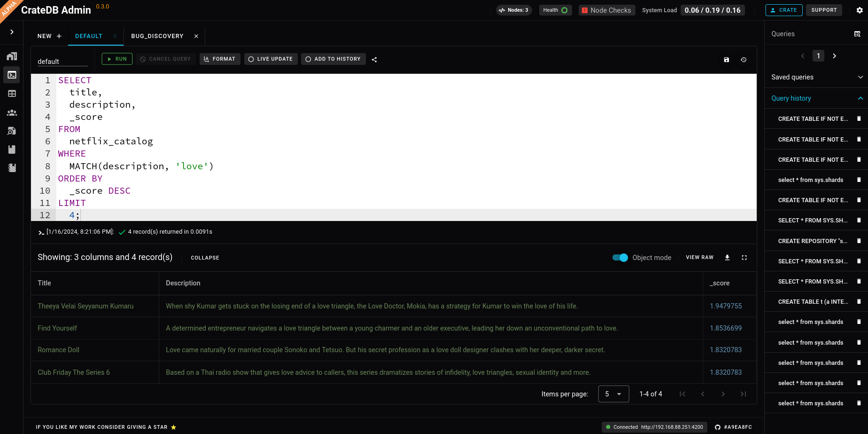Viewport: 868px width, 434px height.
Task: Open the users group icon in the sidebar
Action: pyautogui.click(x=12, y=112)
